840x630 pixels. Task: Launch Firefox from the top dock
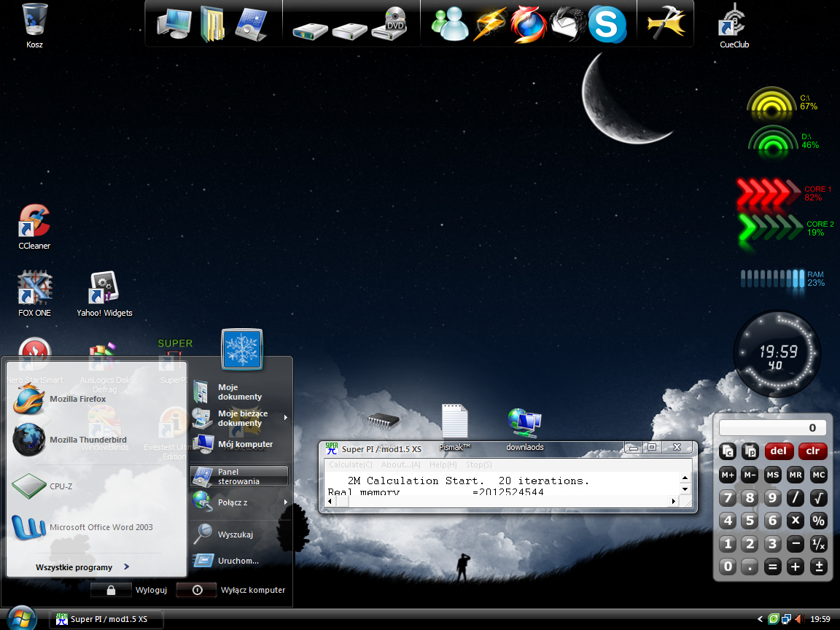(528, 24)
